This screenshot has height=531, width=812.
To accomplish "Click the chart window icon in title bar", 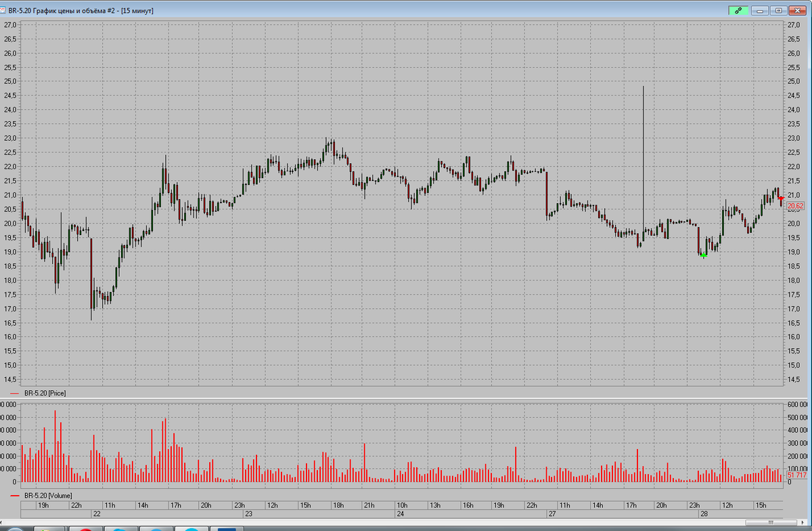I will pos(3,10).
